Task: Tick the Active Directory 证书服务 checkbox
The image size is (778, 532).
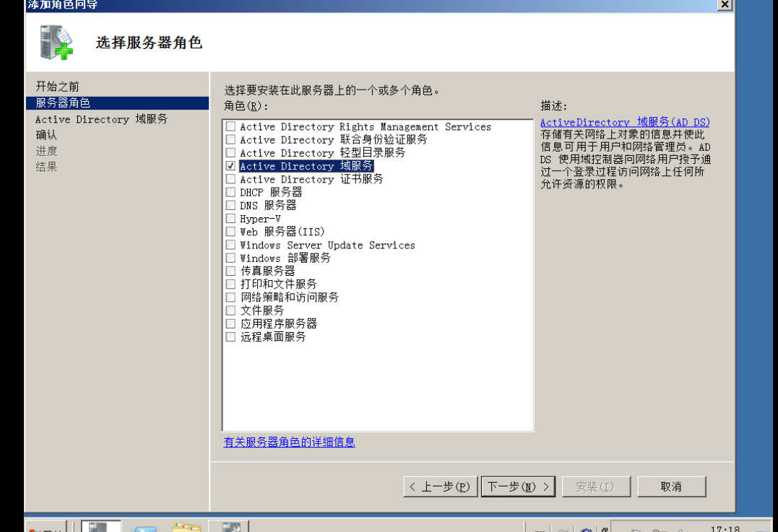Action: point(230,179)
